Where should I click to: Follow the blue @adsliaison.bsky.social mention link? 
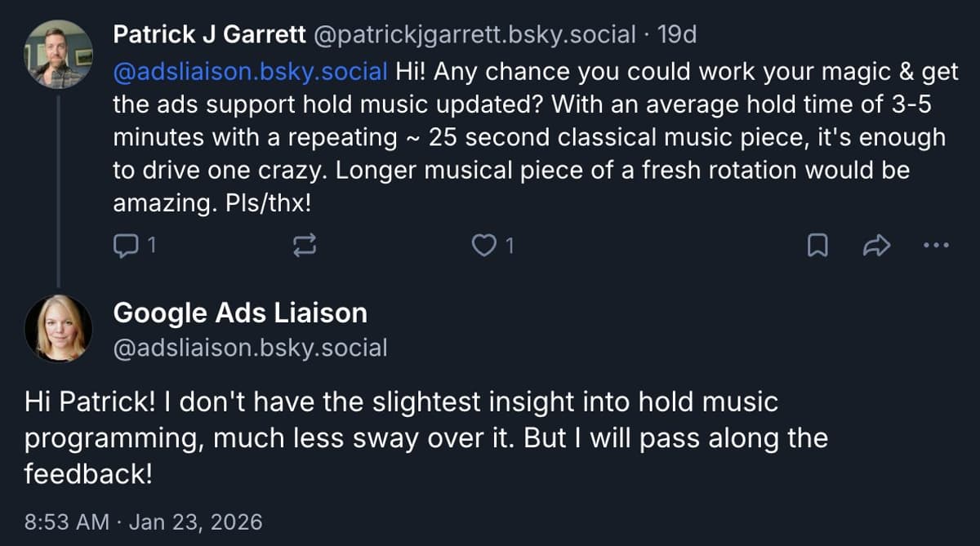(251, 71)
